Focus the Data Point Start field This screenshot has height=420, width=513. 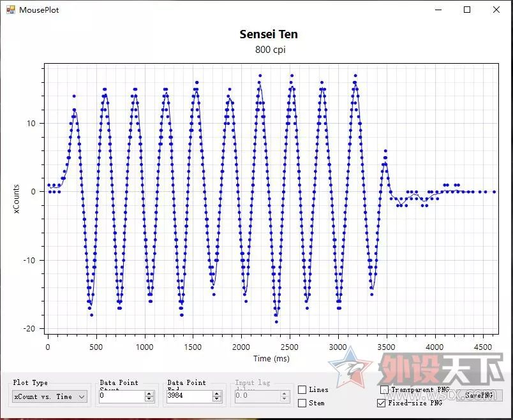pyautogui.click(x=122, y=396)
